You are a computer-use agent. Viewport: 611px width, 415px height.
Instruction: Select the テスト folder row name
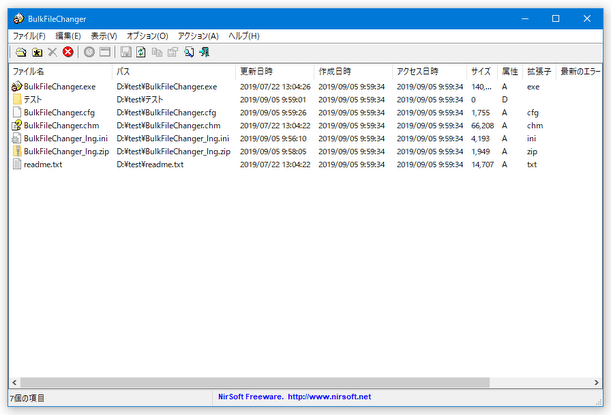[32, 99]
